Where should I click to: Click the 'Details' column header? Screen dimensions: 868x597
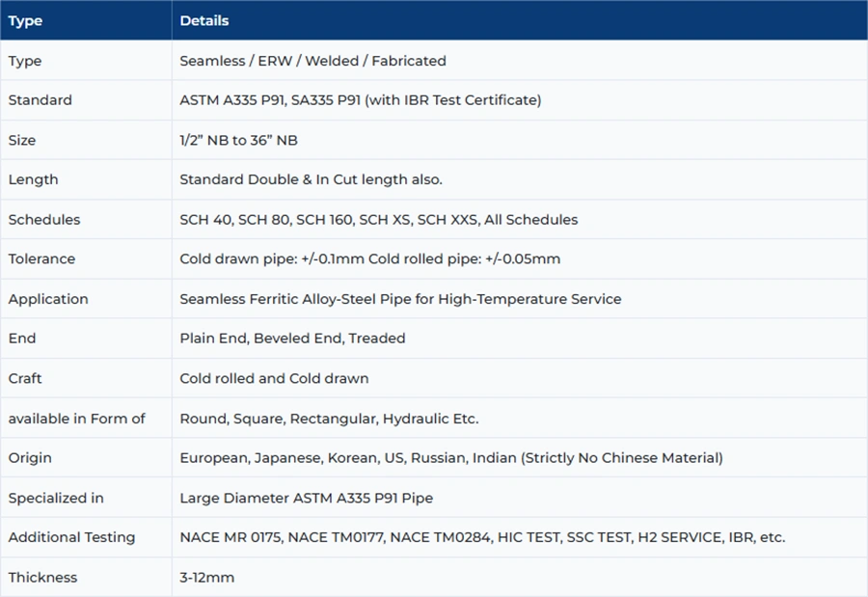pyautogui.click(x=204, y=20)
